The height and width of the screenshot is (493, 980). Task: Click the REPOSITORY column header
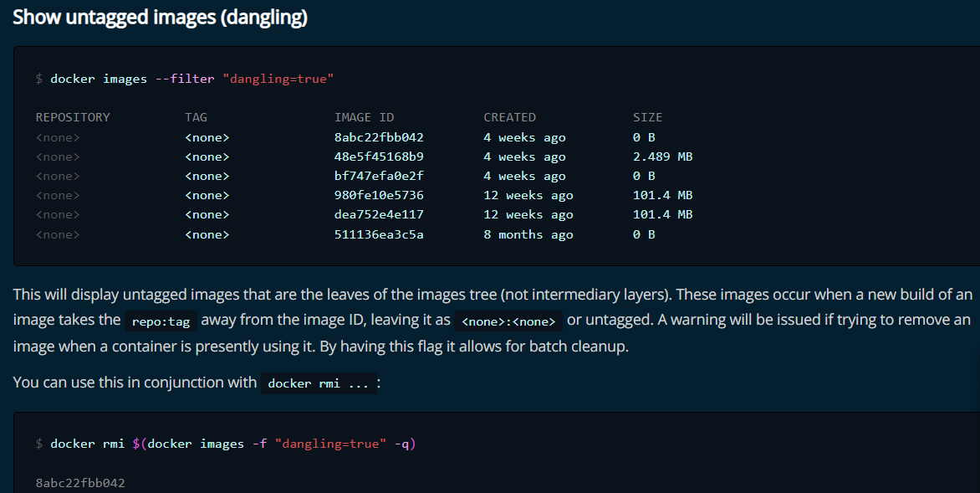coord(73,118)
